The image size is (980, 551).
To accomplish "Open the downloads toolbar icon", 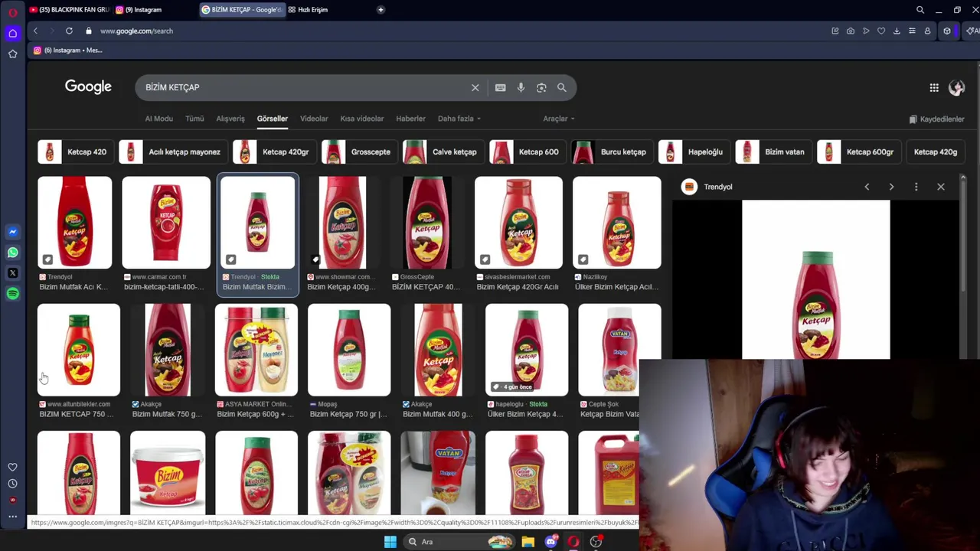I will click(897, 31).
